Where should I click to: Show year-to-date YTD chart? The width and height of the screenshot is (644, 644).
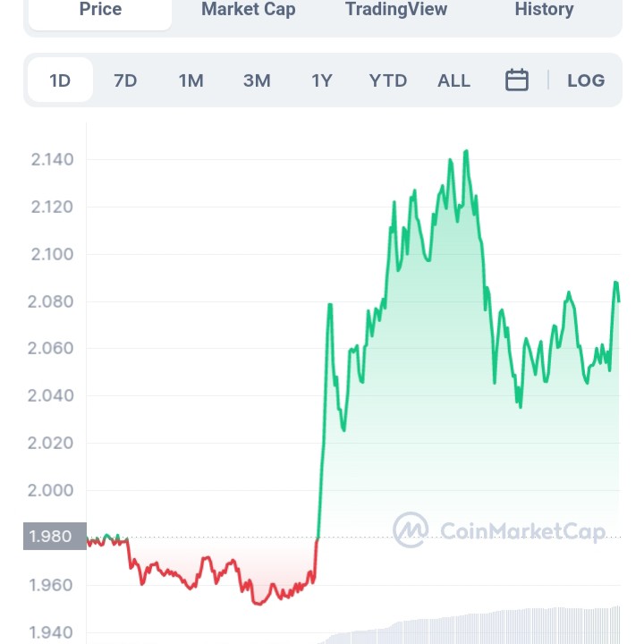pyautogui.click(x=388, y=80)
